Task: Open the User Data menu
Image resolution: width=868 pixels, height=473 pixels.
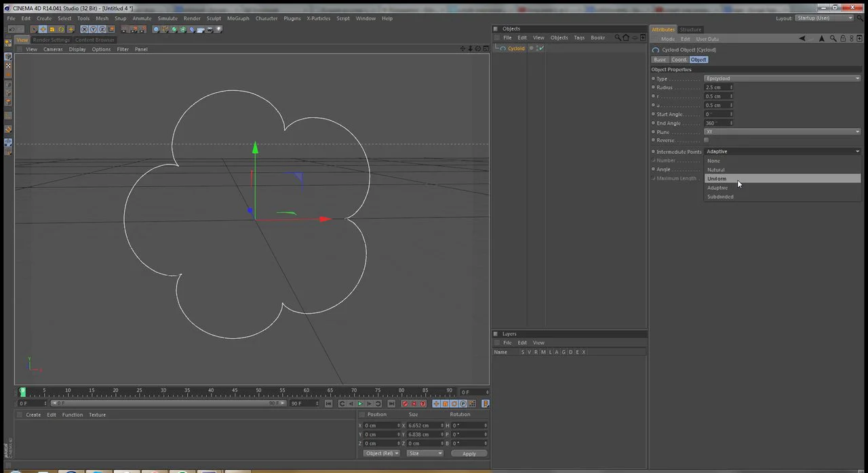Action: coord(707,39)
